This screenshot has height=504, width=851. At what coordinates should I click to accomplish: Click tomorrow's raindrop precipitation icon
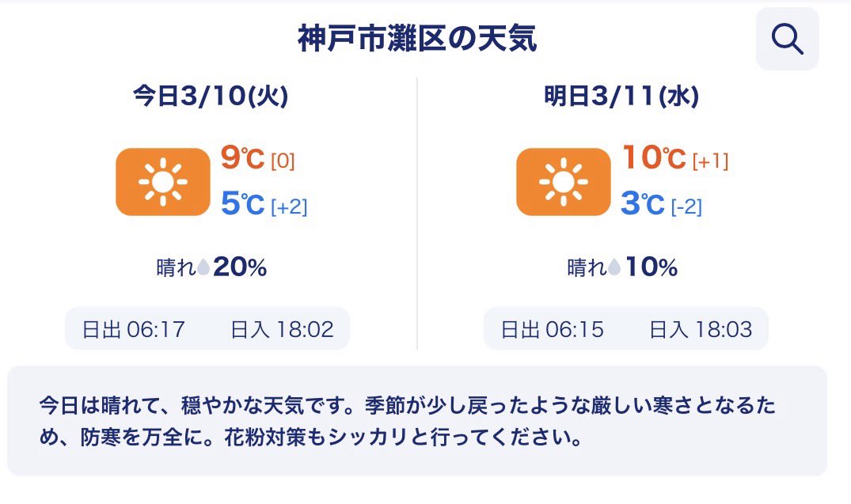point(615,269)
